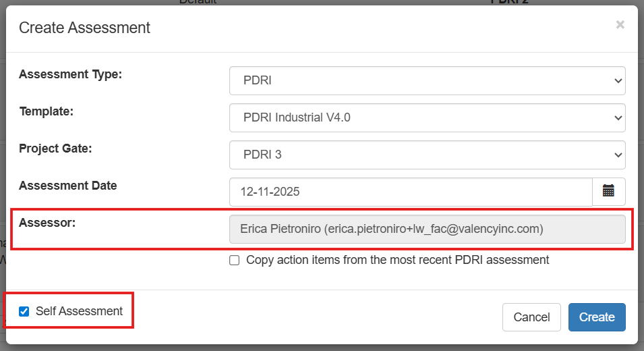The height and width of the screenshot is (351, 644).
Task: Click the Assessment Date input field
Action: 411,192
